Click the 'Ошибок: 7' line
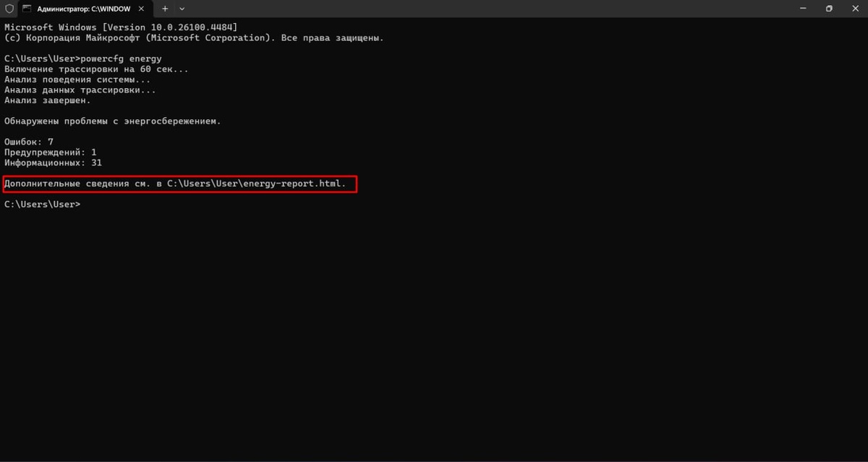The height and width of the screenshot is (462, 868). coord(29,142)
